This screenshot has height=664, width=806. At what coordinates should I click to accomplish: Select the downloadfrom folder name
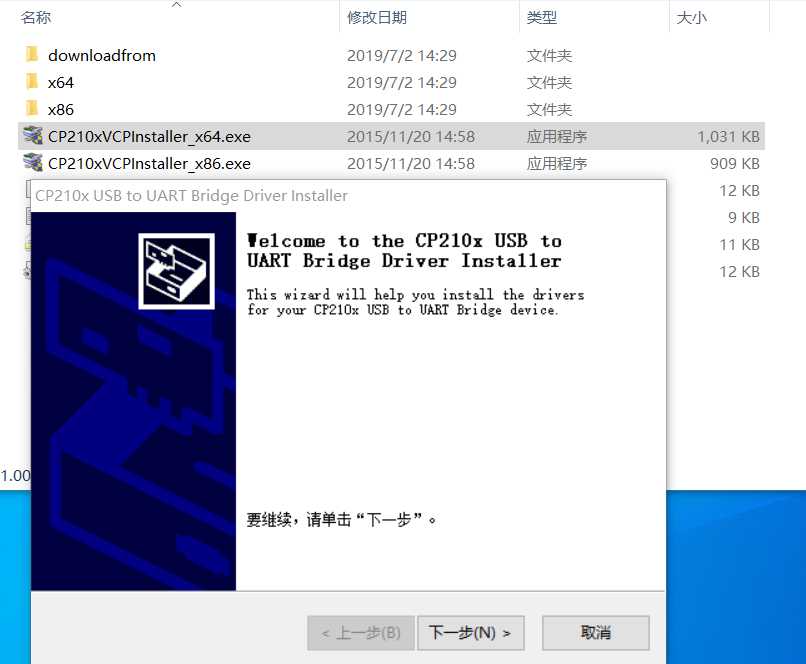102,56
